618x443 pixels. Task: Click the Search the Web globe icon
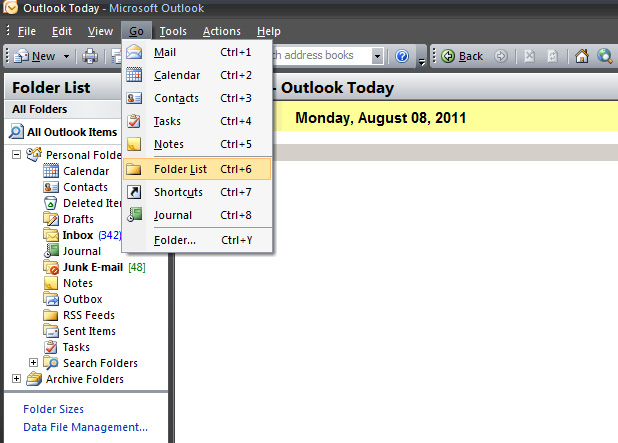pos(605,56)
